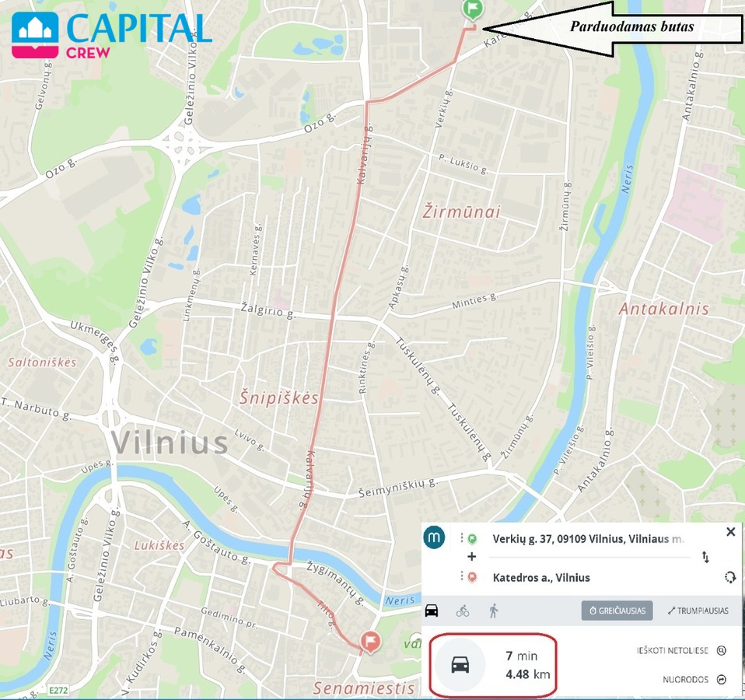Click the Capital Crew logo
Screen dimensions: 745x700
111,35
